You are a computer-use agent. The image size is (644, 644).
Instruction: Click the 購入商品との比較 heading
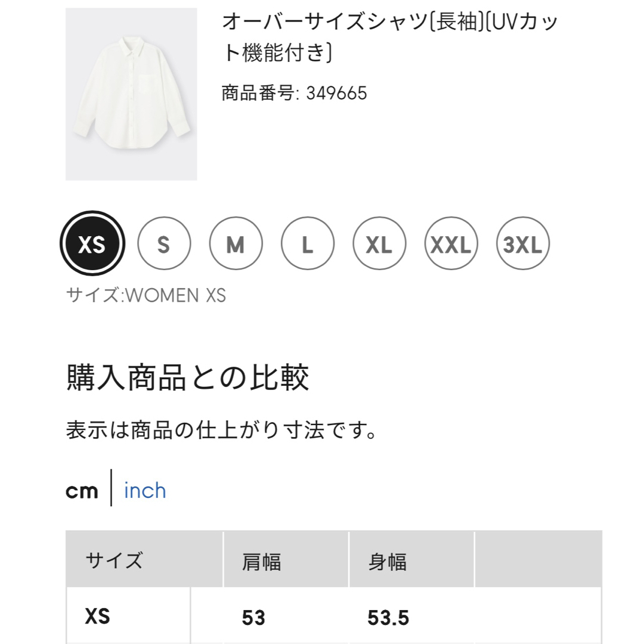click(x=187, y=377)
